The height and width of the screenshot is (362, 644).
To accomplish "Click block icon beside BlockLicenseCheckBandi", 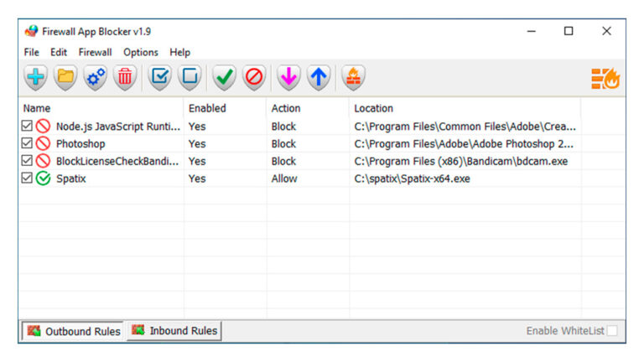I will click(43, 161).
